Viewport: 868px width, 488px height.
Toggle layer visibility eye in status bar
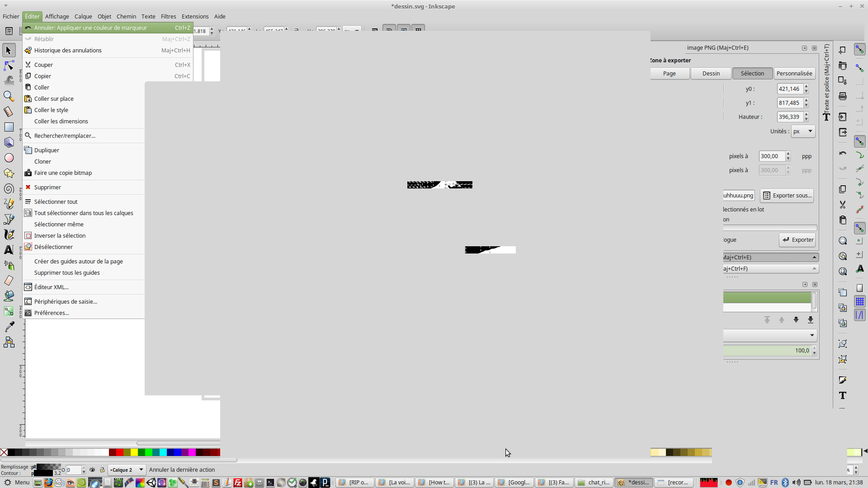coord(92,470)
